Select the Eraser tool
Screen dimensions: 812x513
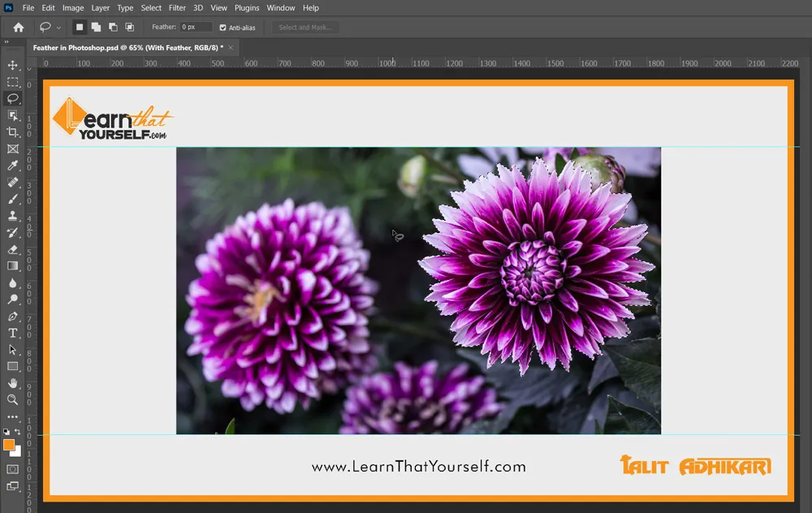[13, 249]
